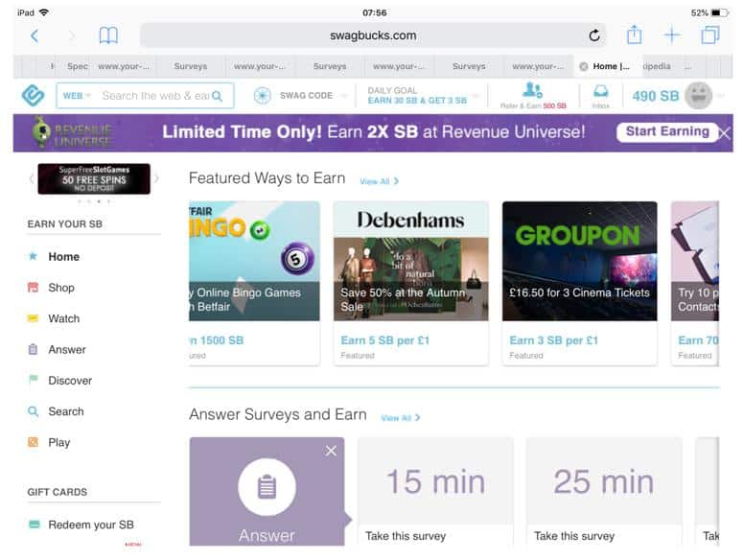Open the Online Bingo Games Betfair card

254,283
